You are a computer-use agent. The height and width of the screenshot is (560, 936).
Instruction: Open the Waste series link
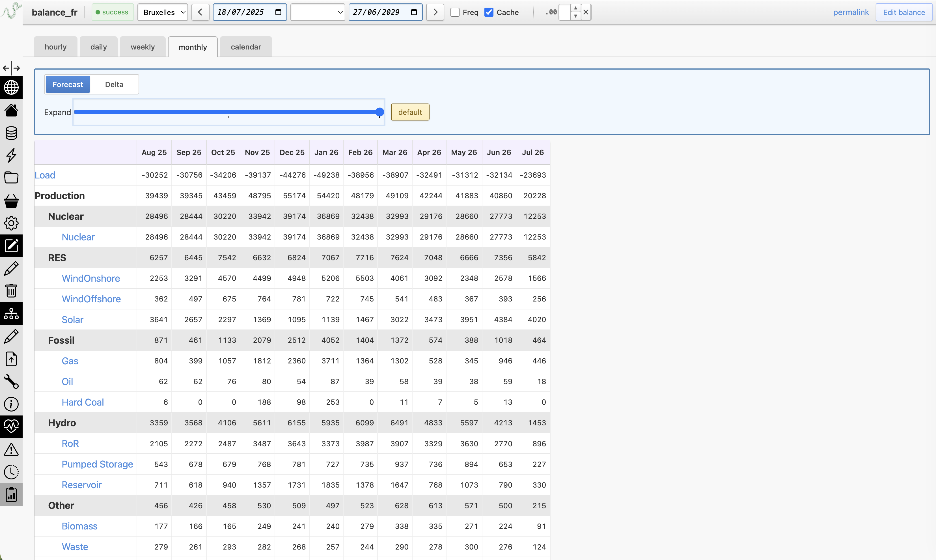(75, 547)
